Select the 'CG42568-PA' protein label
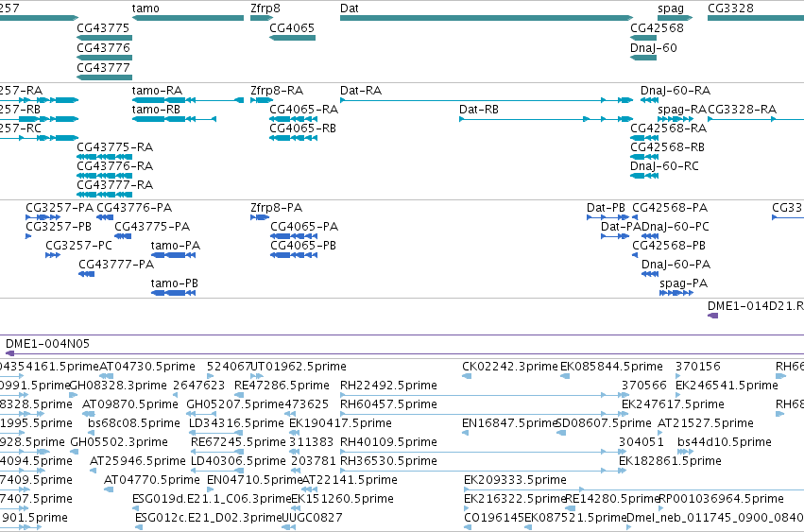This screenshot has height=532, width=804. [670, 208]
